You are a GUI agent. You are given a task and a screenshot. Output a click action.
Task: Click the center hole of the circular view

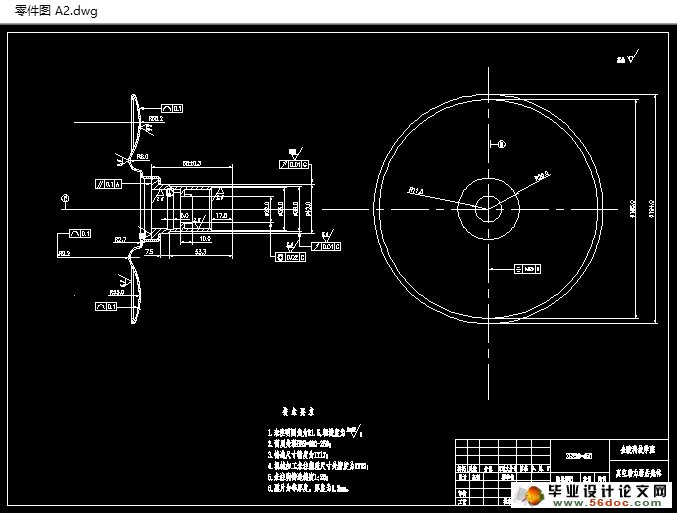[488, 208]
